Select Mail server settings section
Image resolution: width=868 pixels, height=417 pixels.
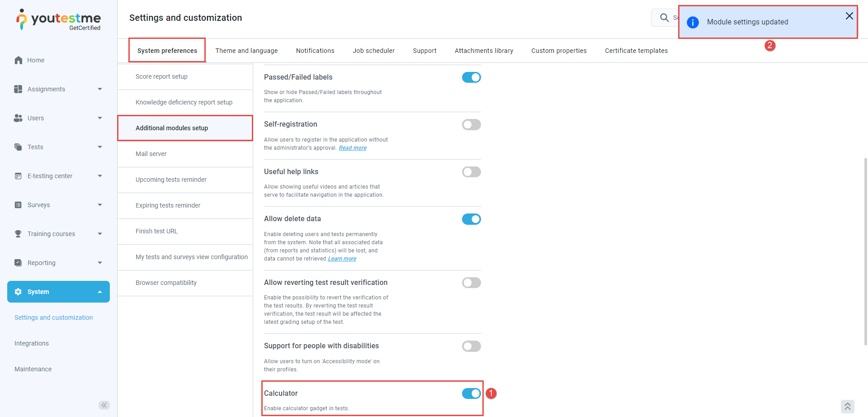(x=151, y=154)
